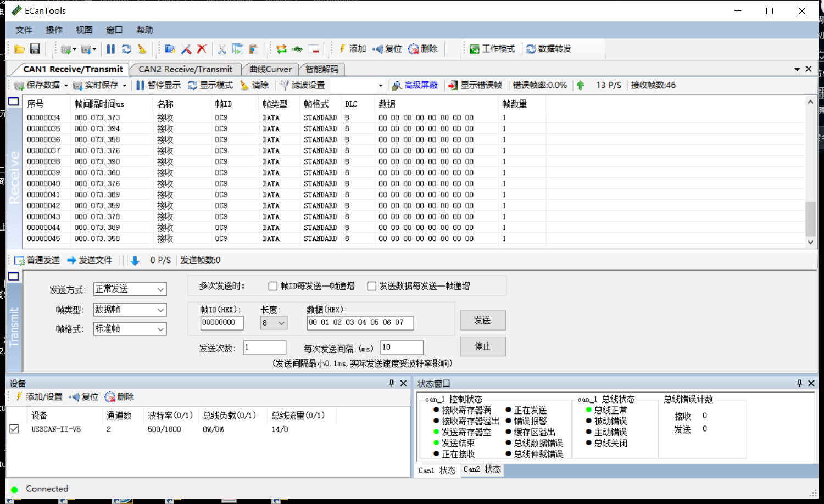Click 添加/设置 in device panel
824x504 pixels.
coord(39,397)
